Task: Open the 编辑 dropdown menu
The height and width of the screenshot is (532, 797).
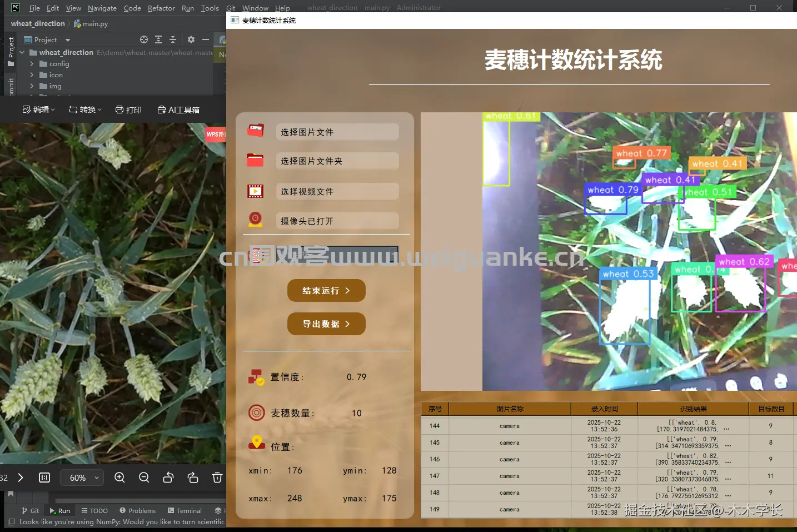Action: click(39, 110)
